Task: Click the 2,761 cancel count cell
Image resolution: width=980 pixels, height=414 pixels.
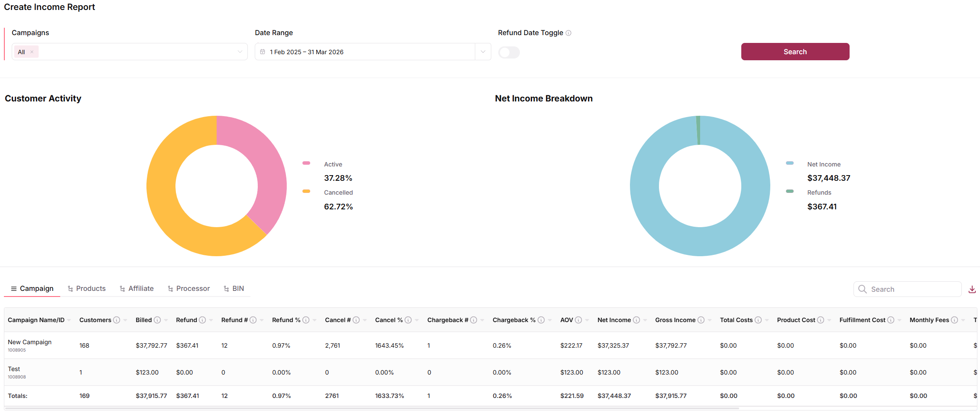Action: tap(333, 346)
